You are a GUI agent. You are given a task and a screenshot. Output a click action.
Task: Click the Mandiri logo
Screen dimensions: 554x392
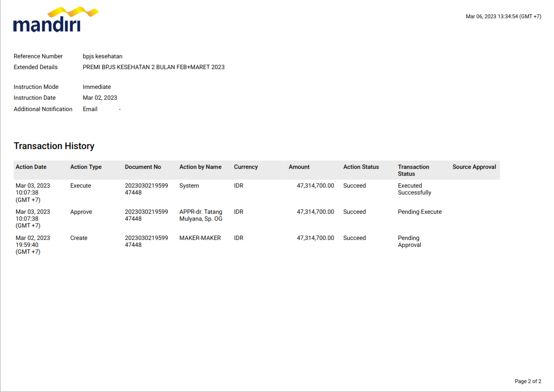[55, 20]
